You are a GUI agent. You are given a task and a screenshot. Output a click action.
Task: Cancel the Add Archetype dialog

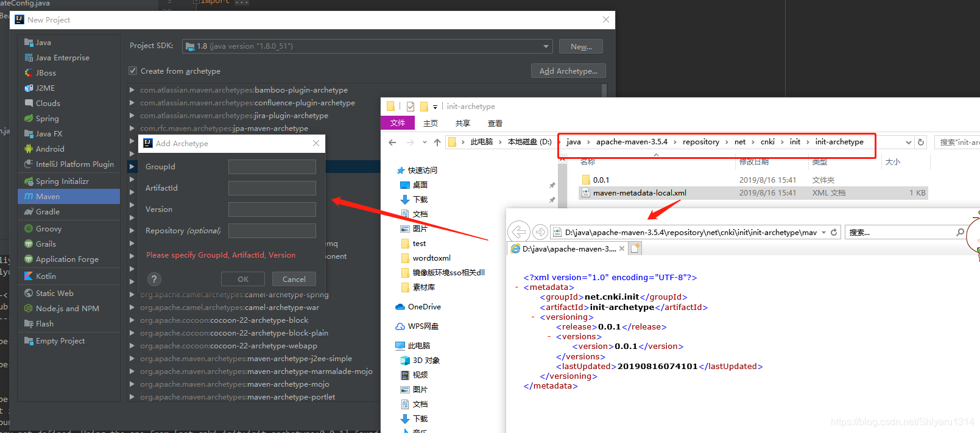pyautogui.click(x=294, y=279)
